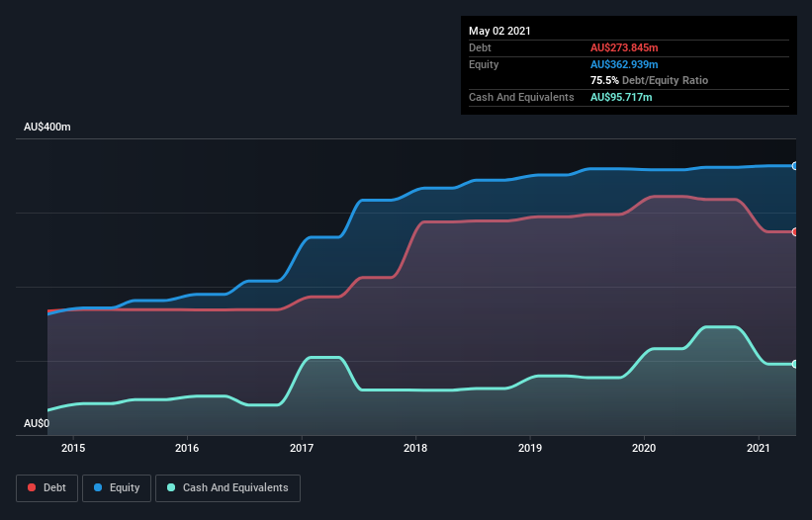Screen dimensions: 812x520
Task: Click the 2021 x-axis label
Action: [759, 448]
